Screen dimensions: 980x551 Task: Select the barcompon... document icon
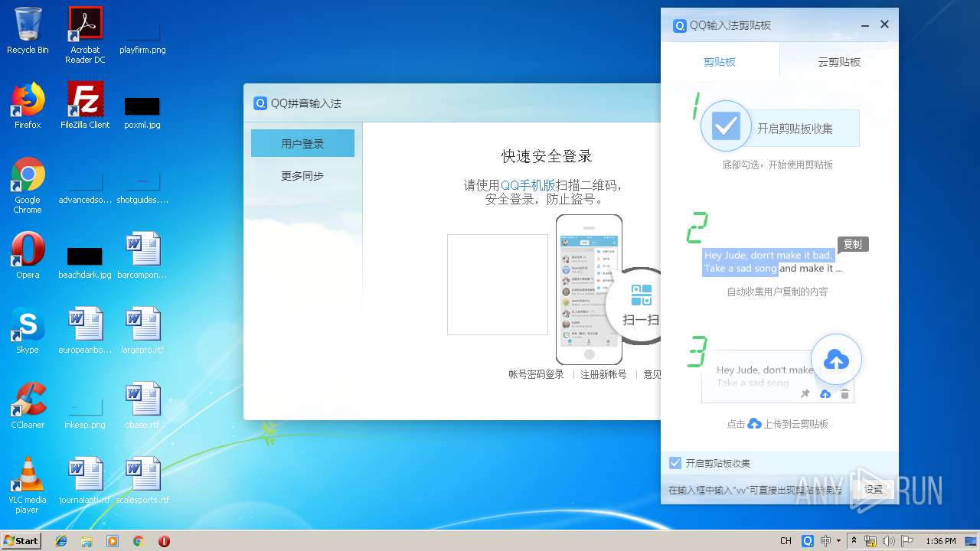[142, 256]
